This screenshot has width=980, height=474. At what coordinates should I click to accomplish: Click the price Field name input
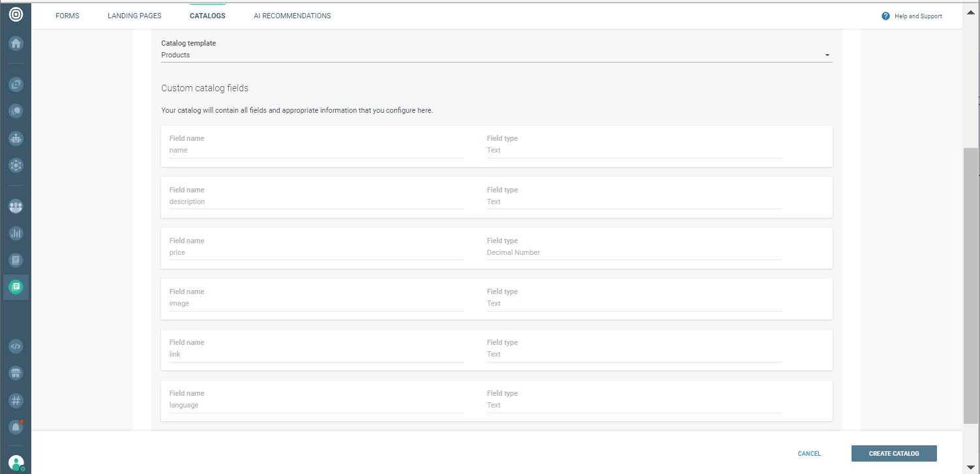point(316,253)
